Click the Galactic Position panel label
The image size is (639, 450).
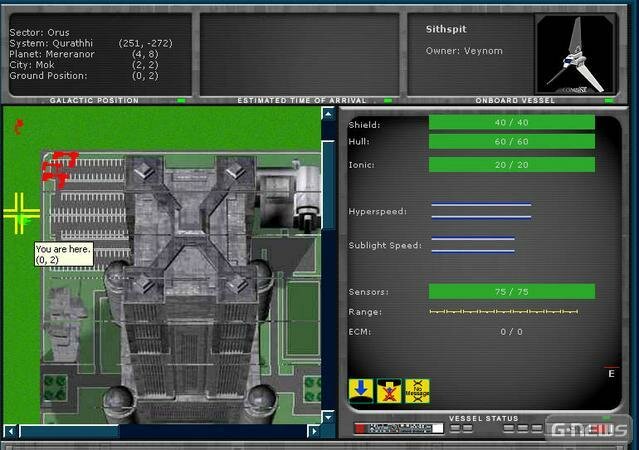[x=93, y=100]
